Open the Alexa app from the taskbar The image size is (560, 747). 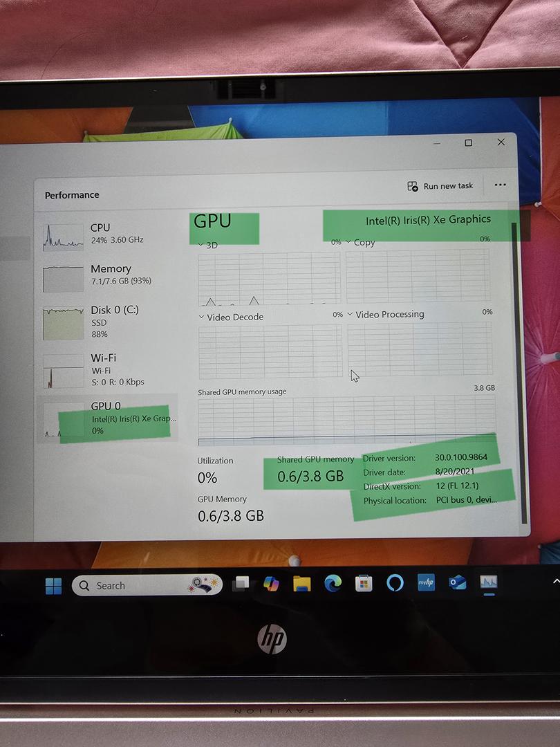[x=395, y=582]
